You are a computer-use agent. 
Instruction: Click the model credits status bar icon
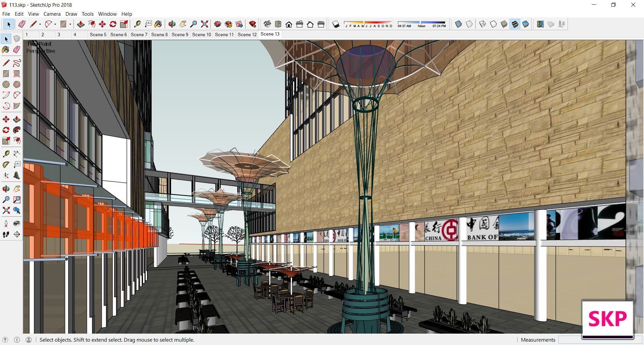(17, 340)
